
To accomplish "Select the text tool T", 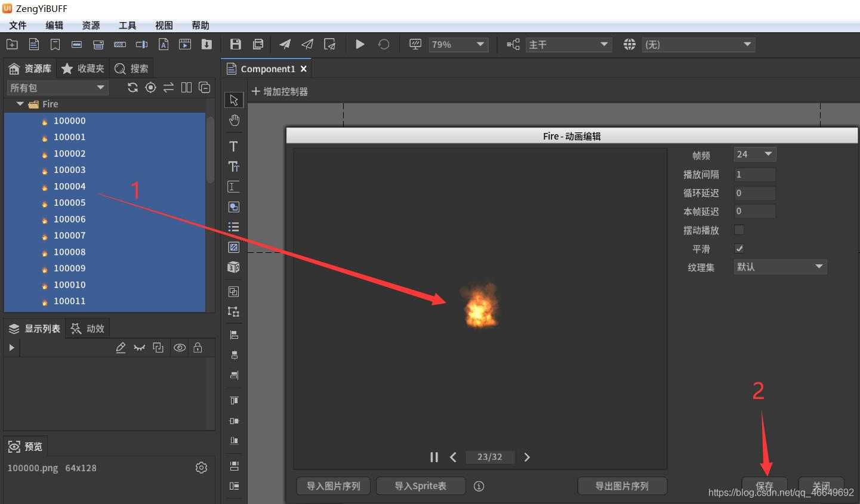I will (234, 147).
